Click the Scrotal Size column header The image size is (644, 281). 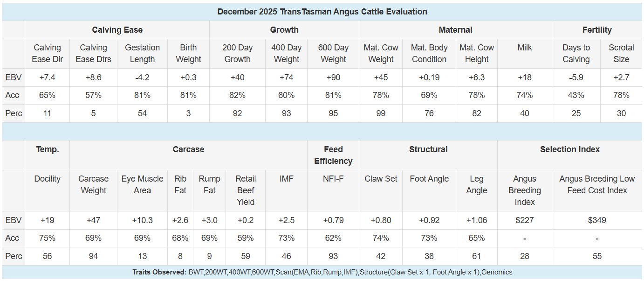tap(621, 53)
